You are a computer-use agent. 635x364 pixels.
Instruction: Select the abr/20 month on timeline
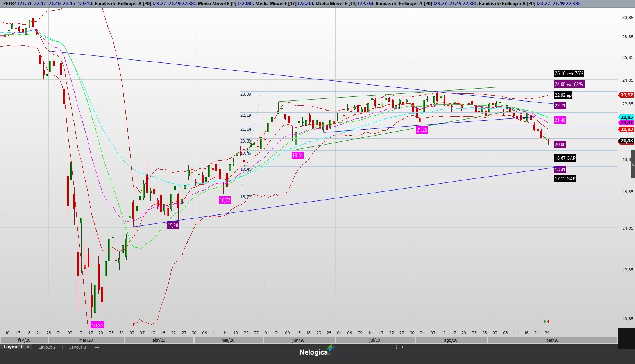coord(159,340)
